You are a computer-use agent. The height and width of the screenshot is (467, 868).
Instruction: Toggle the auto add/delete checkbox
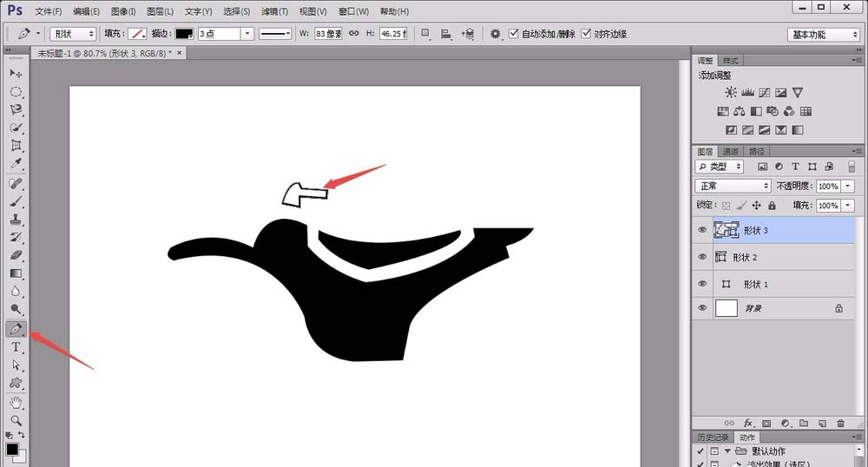[514, 34]
